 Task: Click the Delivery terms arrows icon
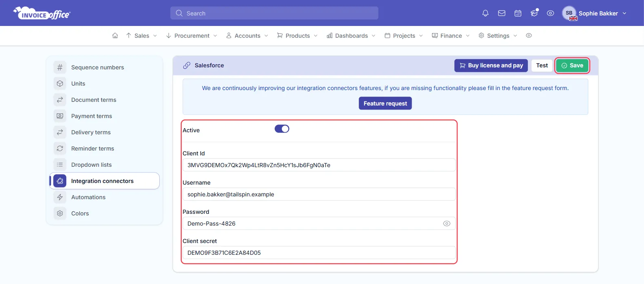tap(60, 132)
